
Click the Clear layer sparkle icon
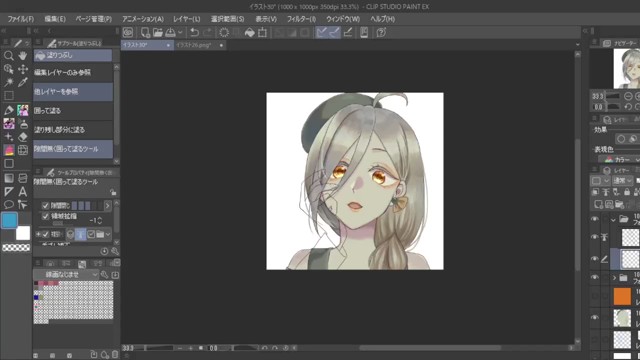pos(224,33)
